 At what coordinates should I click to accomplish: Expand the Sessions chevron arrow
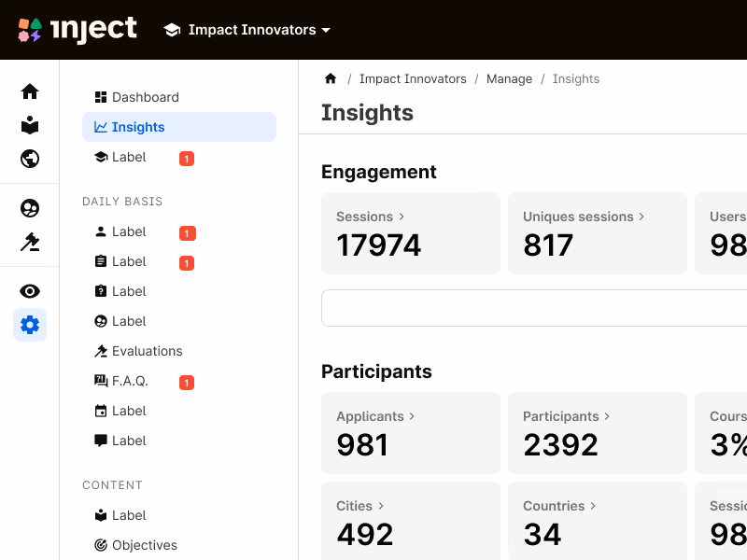402,217
